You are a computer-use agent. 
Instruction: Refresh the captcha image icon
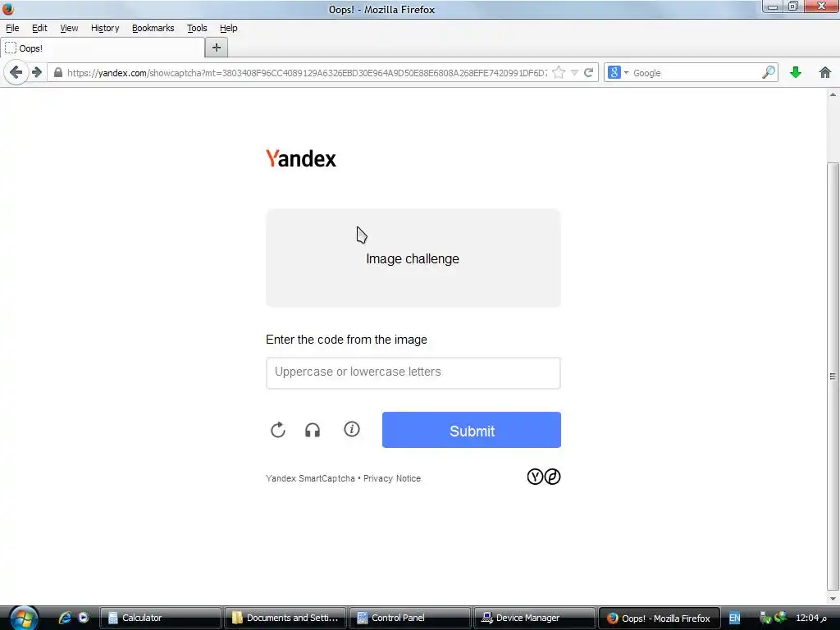point(278,430)
